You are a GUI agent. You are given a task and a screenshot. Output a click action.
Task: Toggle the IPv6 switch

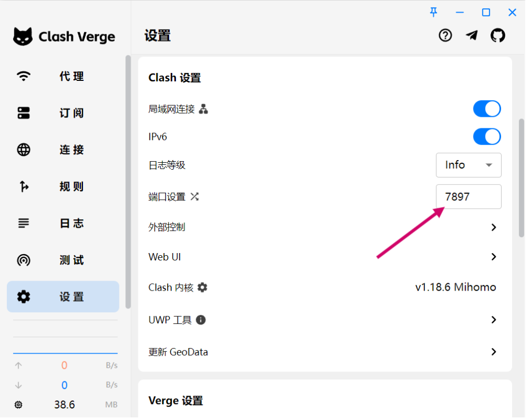487,137
